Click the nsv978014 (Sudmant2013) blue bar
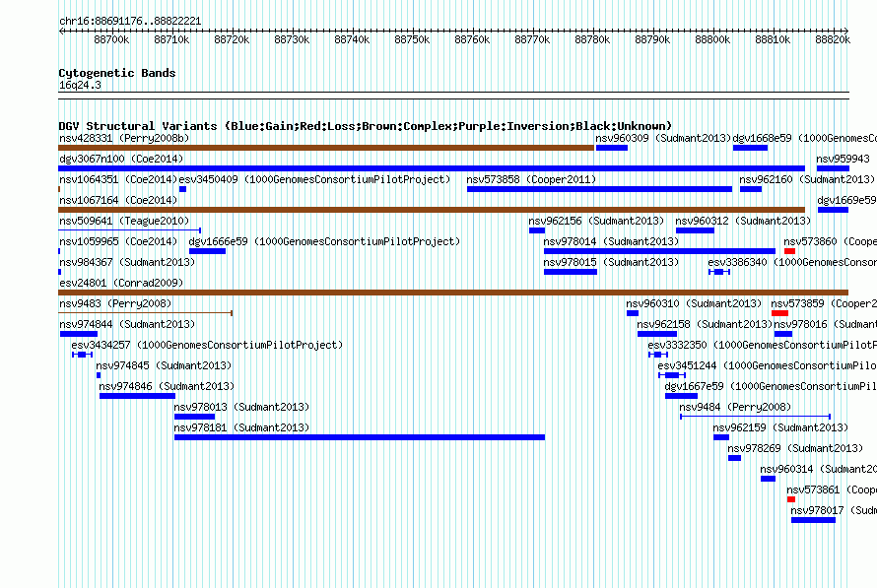The width and height of the screenshot is (877, 588). [660, 251]
